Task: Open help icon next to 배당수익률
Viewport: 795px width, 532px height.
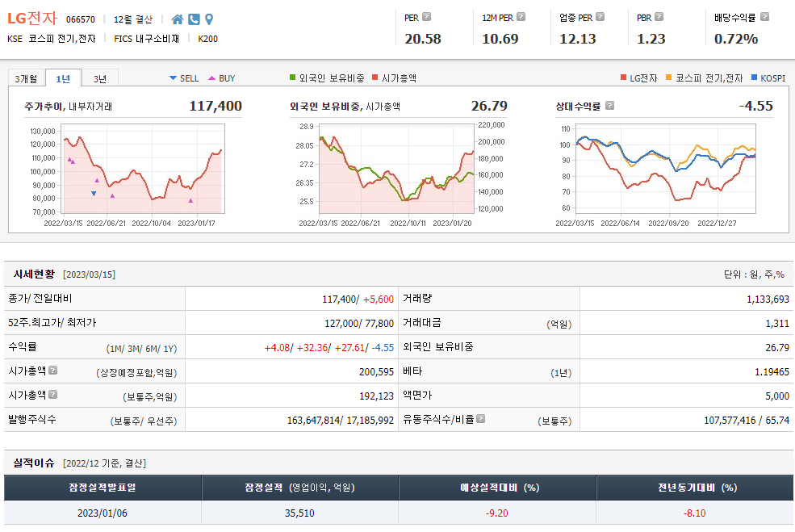Action: coord(764,17)
